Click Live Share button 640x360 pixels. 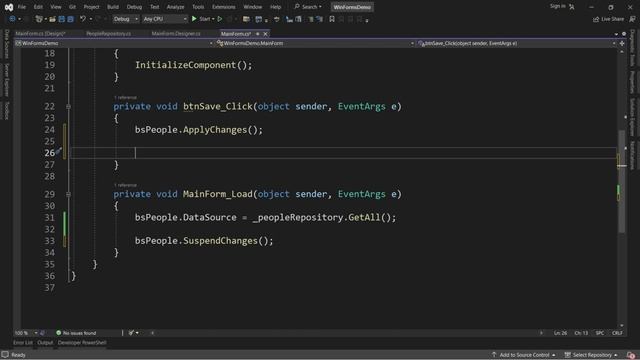tap(608, 19)
